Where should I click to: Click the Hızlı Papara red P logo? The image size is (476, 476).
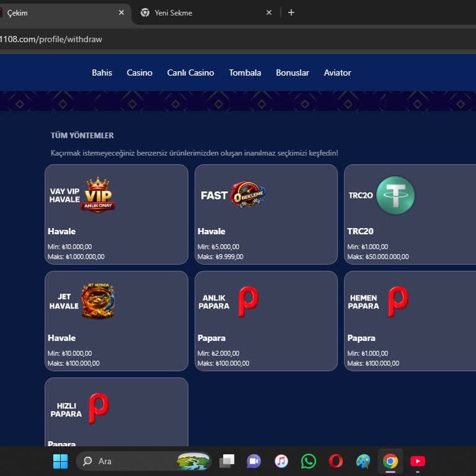99,408
